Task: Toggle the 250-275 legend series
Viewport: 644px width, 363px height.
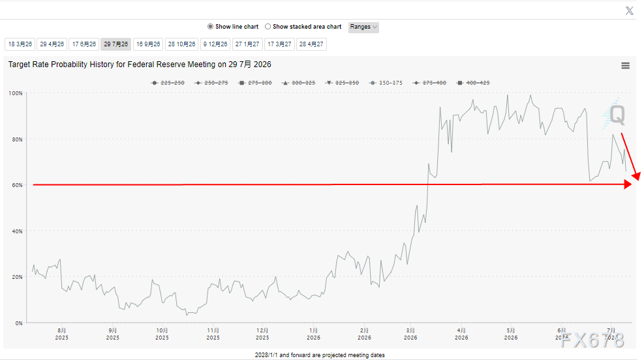Action: pos(211,83)
